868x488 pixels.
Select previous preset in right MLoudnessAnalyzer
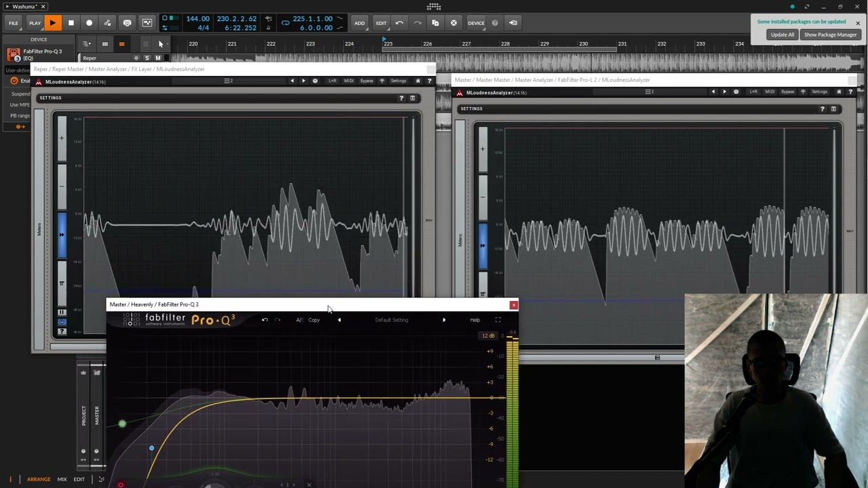click(713, 91)
